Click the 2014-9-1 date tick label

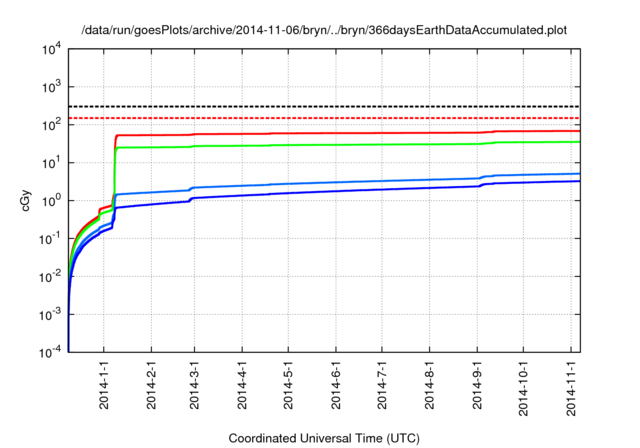[x=477, y=384]
